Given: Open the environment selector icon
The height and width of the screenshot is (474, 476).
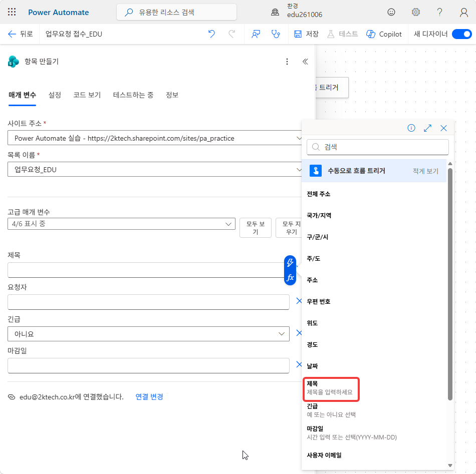Looking at the screenshot, I should point(275,12).
